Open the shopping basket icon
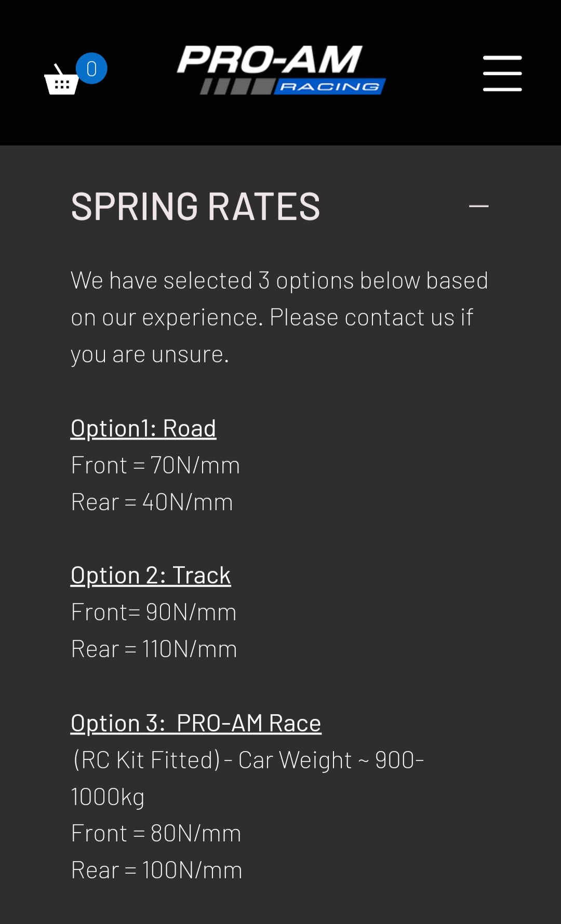561x924 pixels. [61, 80]
